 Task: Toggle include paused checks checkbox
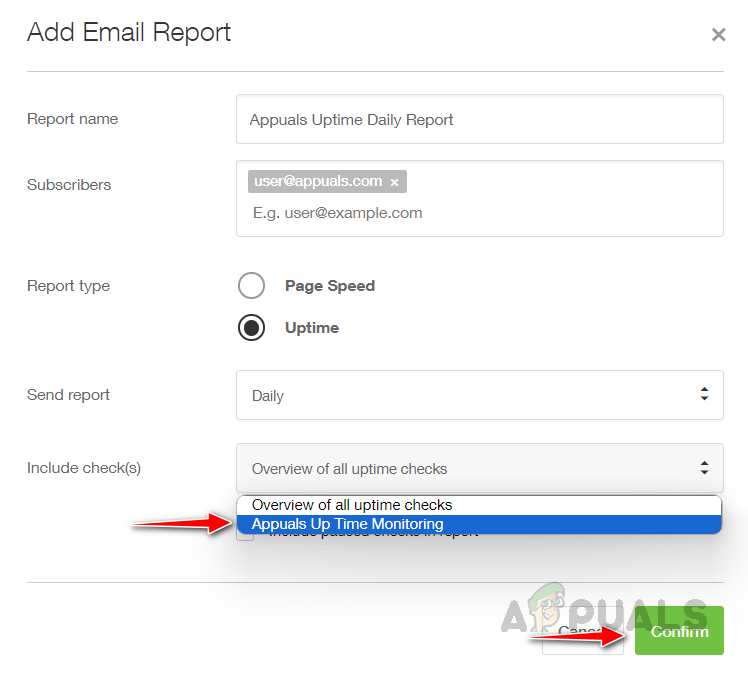pyautogui.click(x=245, y=536)
